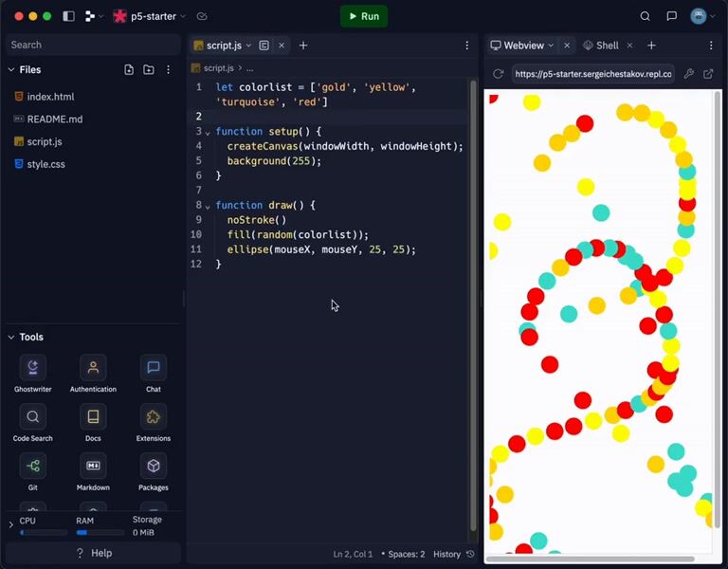728x569 pixels.
Task: Click the new folder icon in Files
Action: (149, 69)
